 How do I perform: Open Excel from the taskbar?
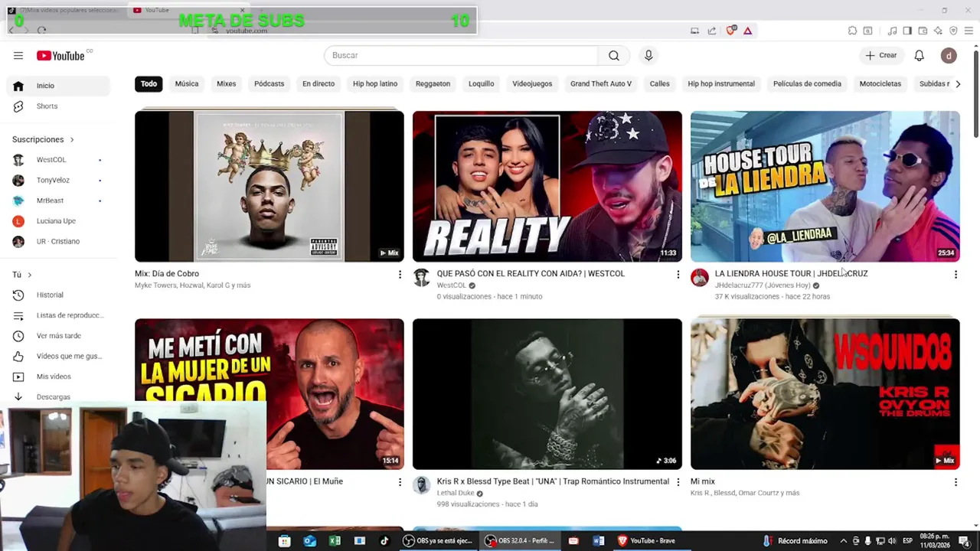point(335,541)
